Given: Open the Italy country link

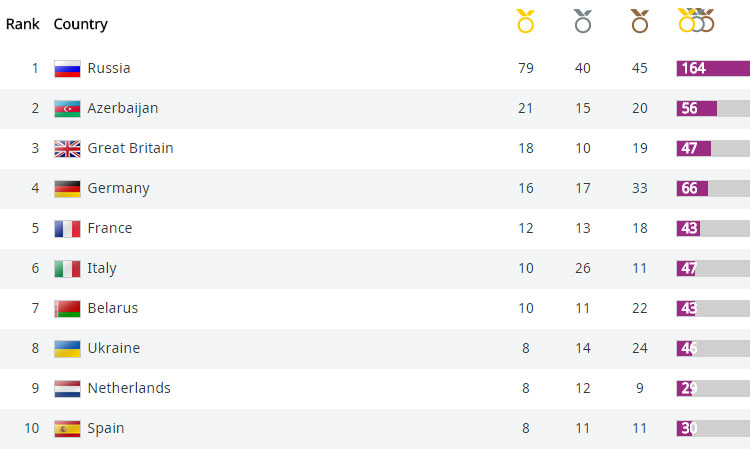Looking at the screenshot, I should pos(101,268).
